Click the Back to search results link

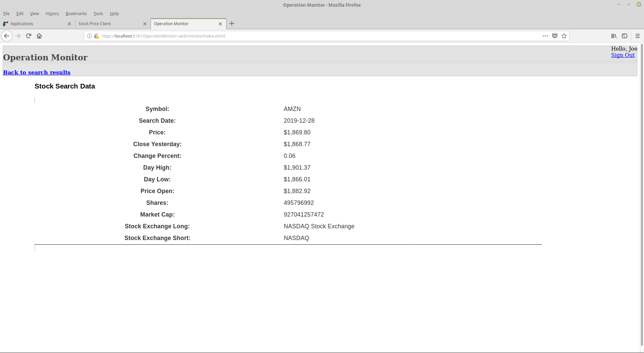37,72
